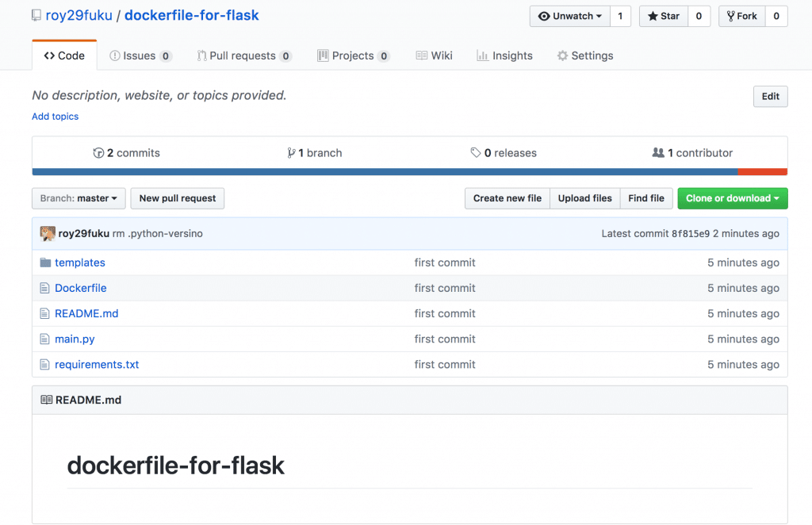Click the repository book icon beside roy29fuku
This screenshot has width=812, height=525.
[x=36, y=16]
